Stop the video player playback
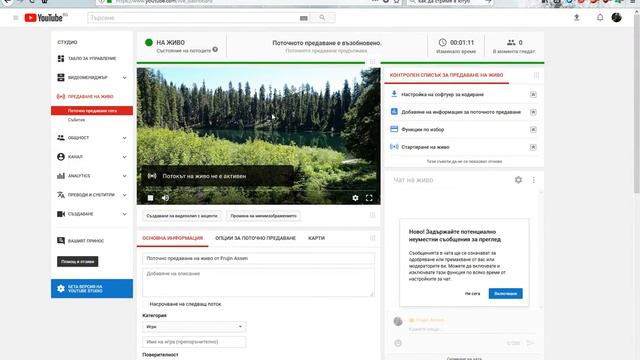The height and width of the screenshot is (360, 640). 150,198
